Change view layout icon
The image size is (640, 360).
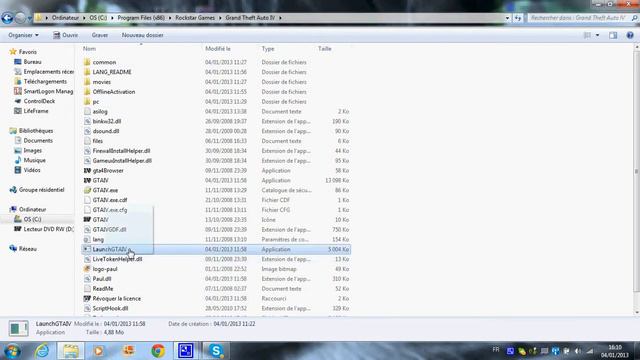pyautogui.click(x=587, y=36)
